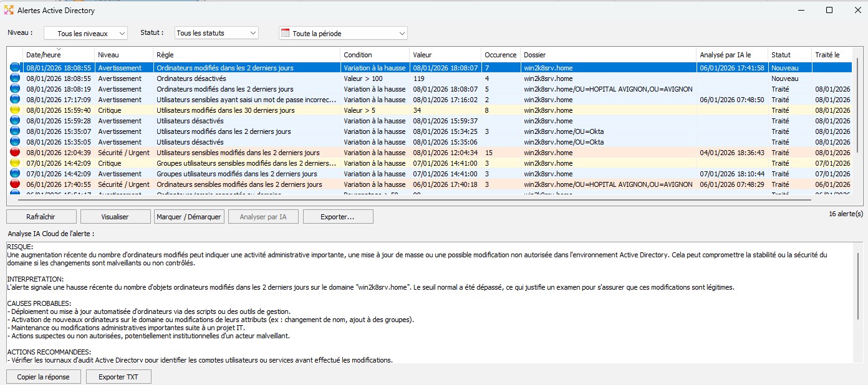Sort alerts by the Règle column header

(246, 55)
